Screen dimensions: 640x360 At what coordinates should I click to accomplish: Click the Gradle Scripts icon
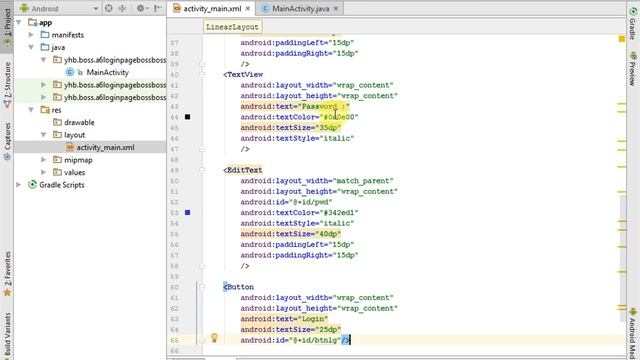tap(32, 184)
